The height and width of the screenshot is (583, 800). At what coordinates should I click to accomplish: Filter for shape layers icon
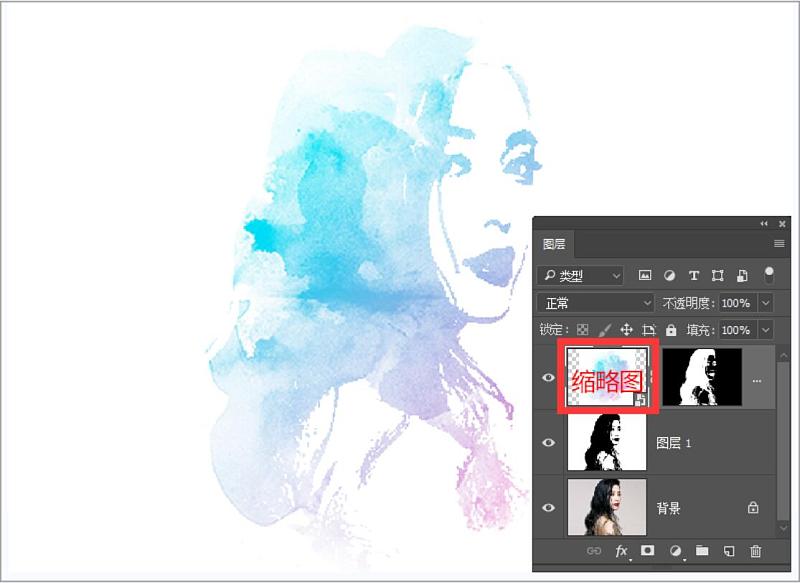click(718, 276)
